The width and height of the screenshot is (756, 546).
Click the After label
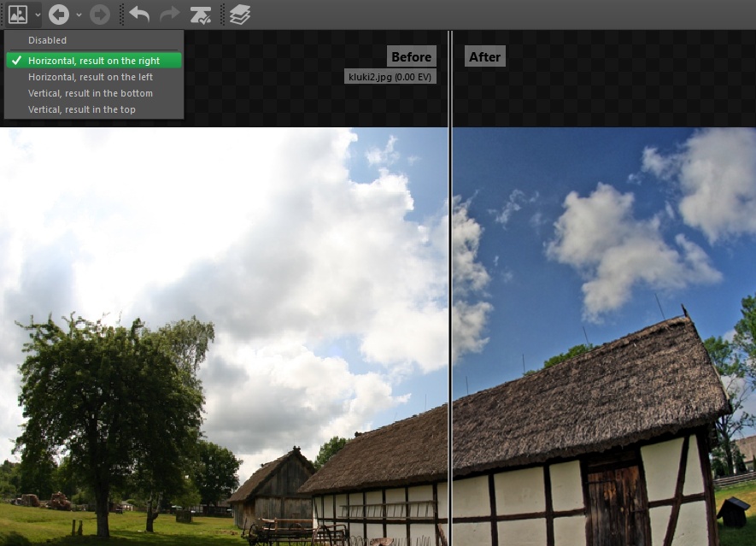pos(484,56)
